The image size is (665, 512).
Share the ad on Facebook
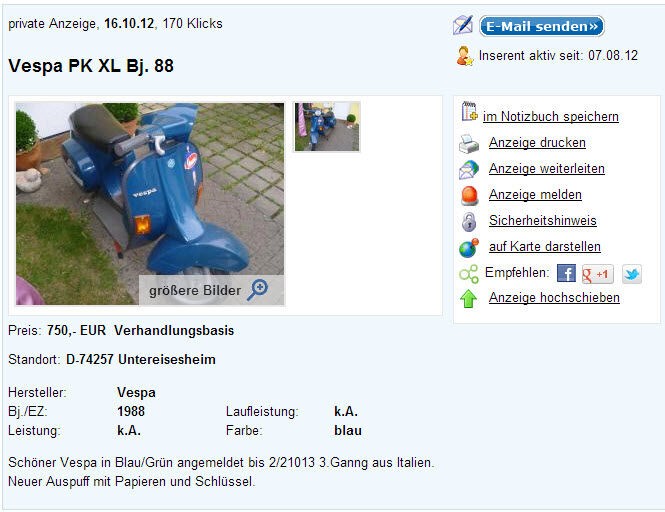(566, 273)
